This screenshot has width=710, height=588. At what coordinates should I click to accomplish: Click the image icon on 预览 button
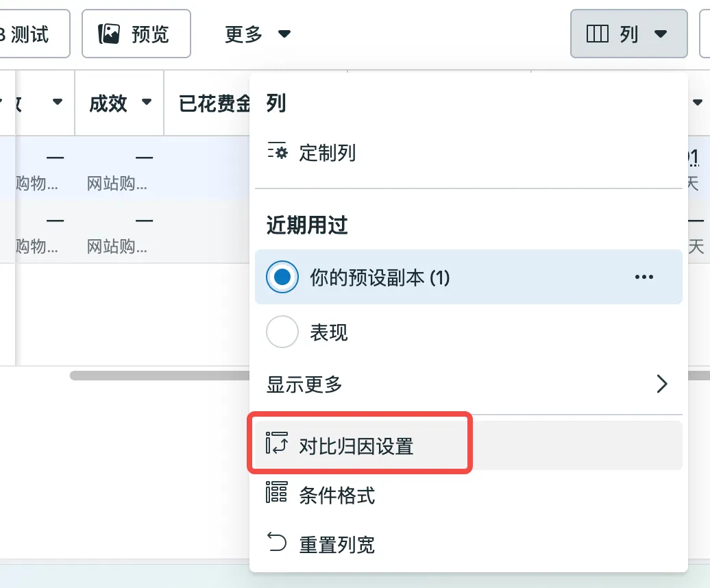(x=109, y=34)
